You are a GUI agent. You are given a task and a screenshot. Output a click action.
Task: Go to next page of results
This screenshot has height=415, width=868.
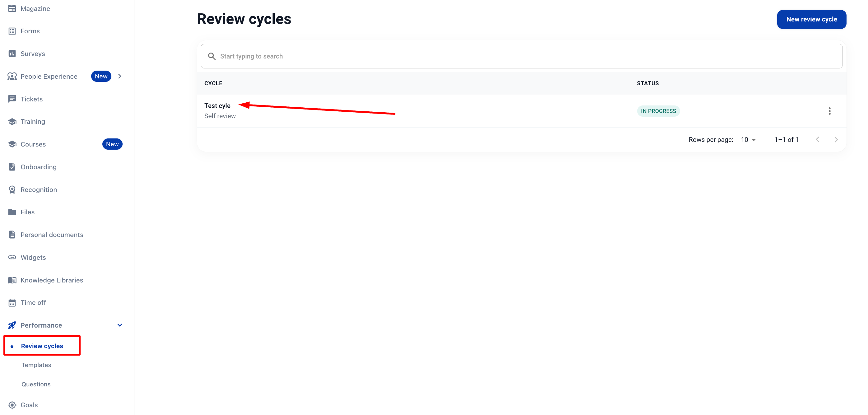pos(836,139)
